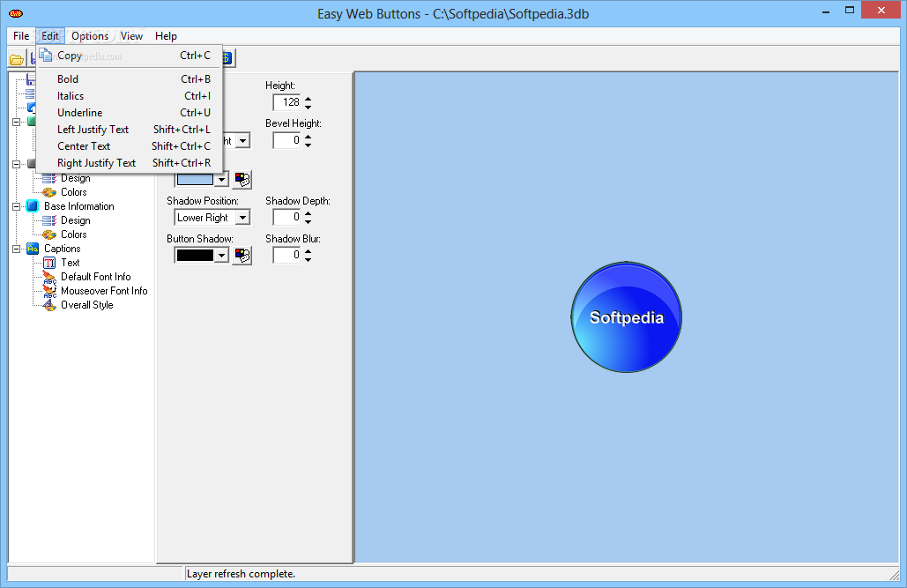The height and width of the screenshot is (588, 907).
Task: Click the Bevel Height input field
Action: pyautogui.click(x=287, y=141)
